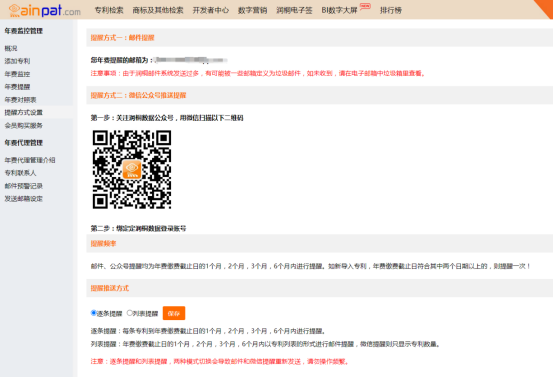Go to 开发者中心

point(211,10)
